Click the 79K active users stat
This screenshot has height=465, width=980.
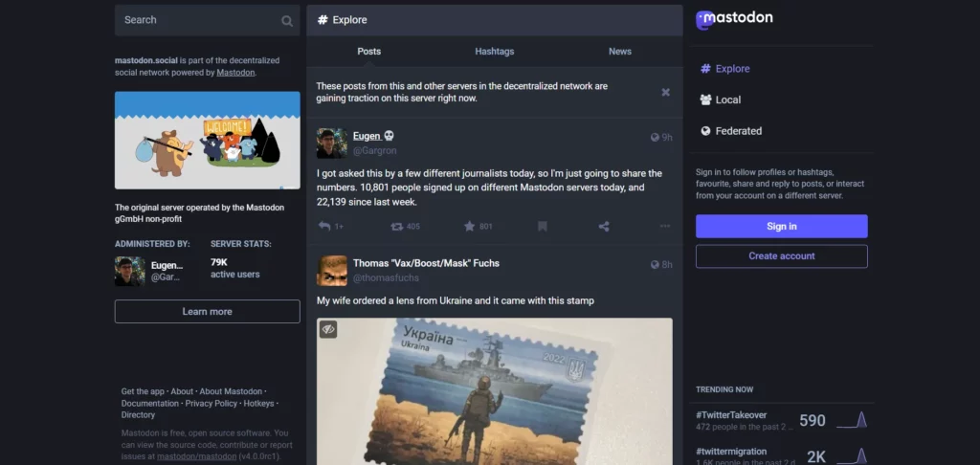[x=235, y=268]
